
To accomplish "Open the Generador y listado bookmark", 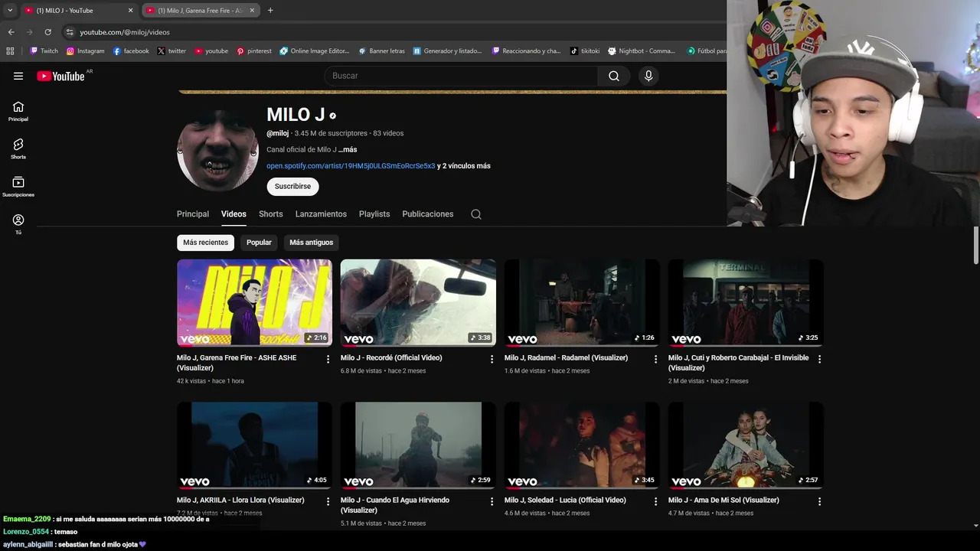I will click(x=447, y=51).
